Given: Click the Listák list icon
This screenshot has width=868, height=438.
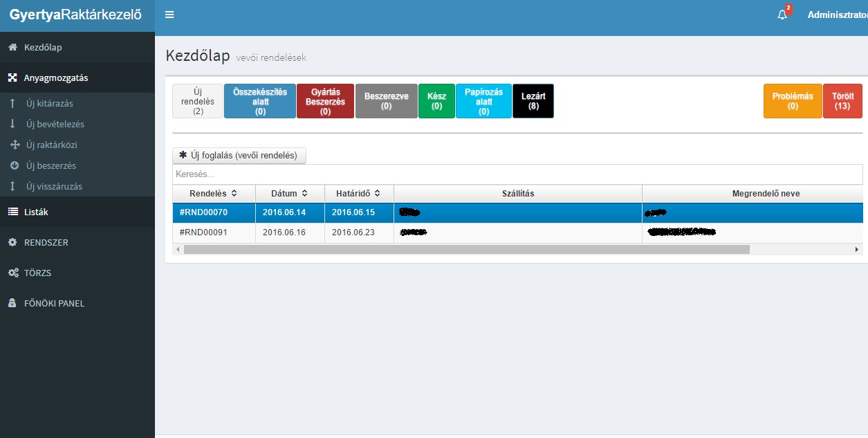Looking at the screenshot, I should (12, 212).
